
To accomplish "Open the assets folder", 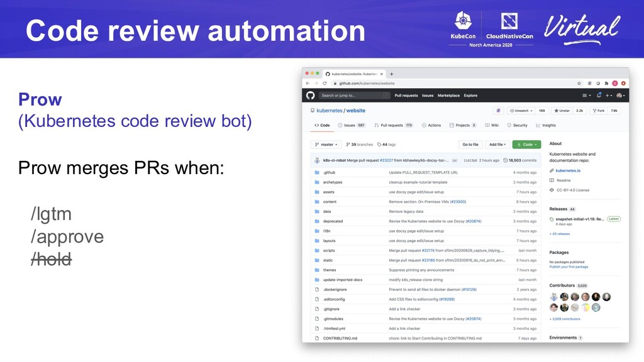I will click(x=328, y=192).
